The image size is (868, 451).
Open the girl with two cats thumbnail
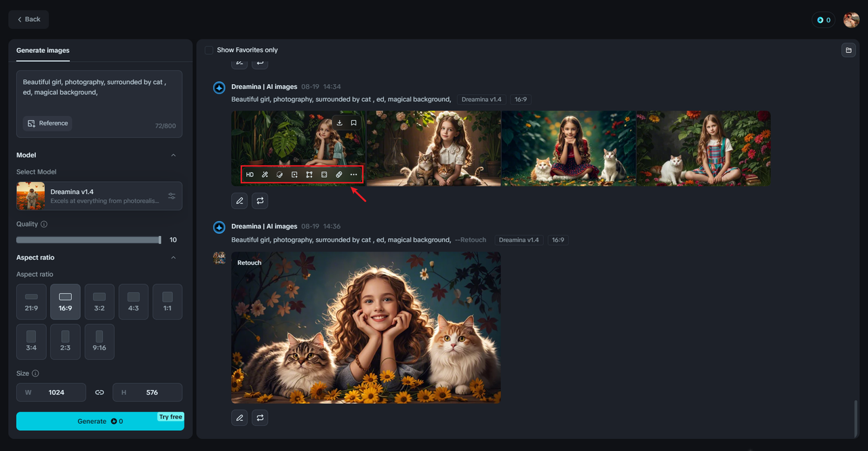[433, 149]
